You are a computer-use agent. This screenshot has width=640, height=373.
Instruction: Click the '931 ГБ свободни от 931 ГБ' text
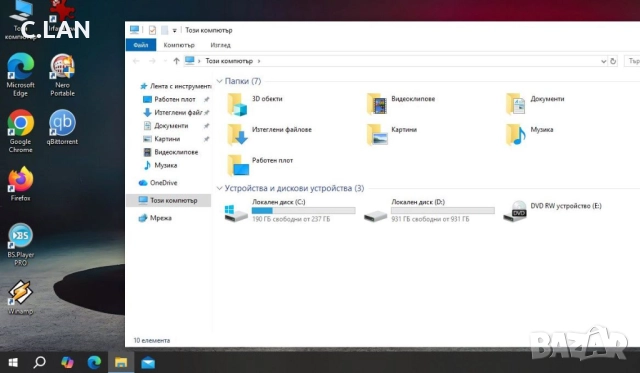coord(430,219)
